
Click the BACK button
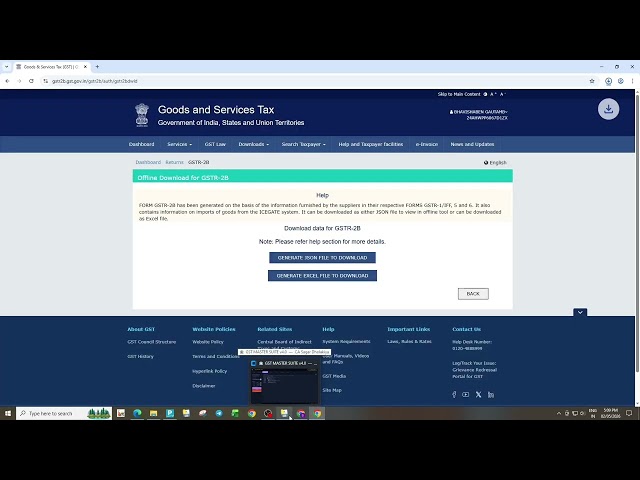[473, 294]
